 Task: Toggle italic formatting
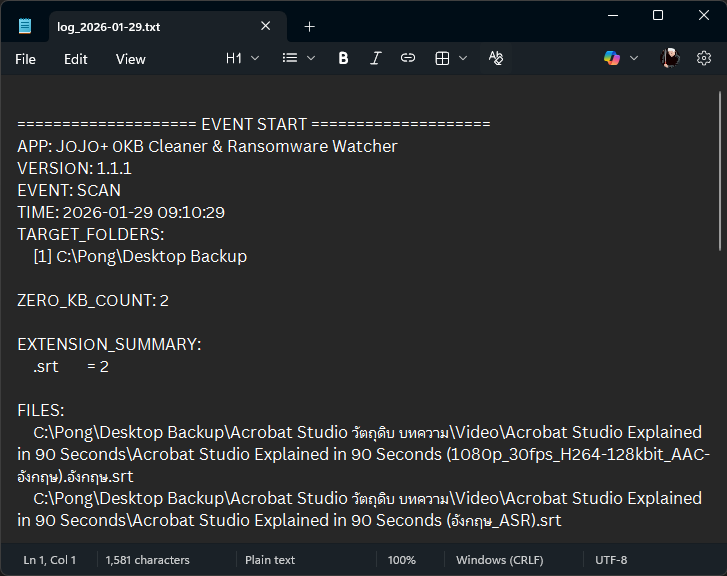click(376, 58)
